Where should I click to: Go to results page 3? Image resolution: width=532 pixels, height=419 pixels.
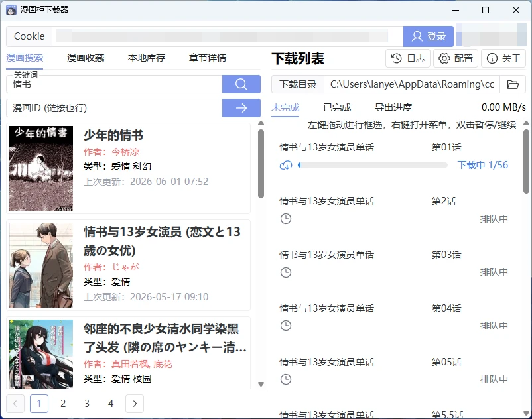(87, 404)
